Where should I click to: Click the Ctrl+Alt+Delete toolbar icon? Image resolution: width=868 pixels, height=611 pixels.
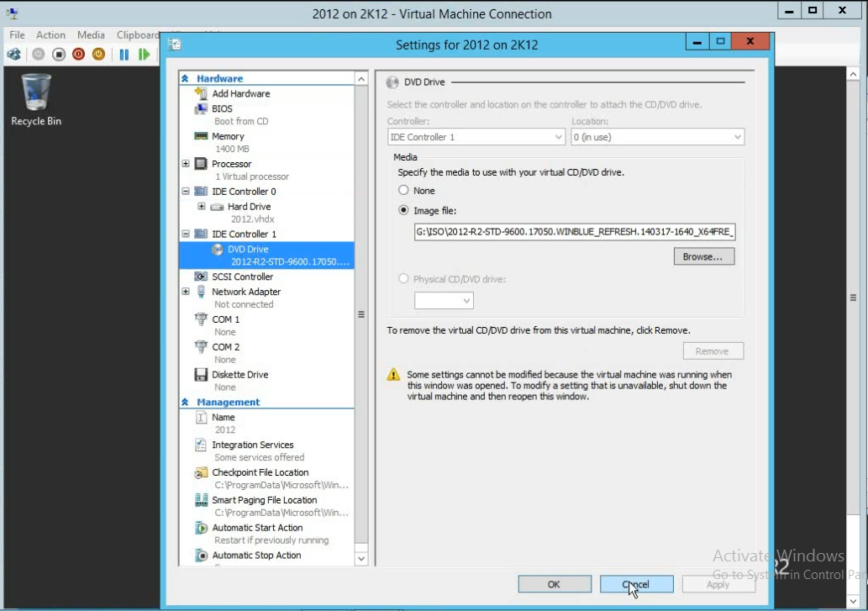point(13,55)
